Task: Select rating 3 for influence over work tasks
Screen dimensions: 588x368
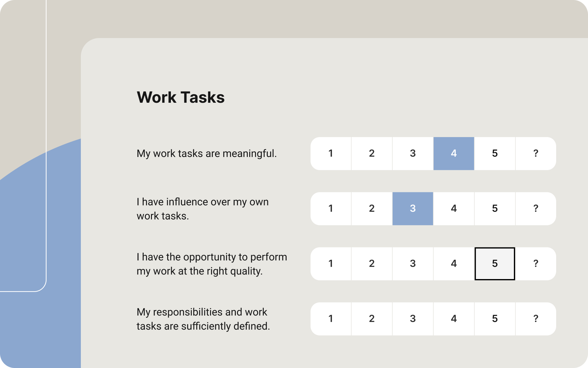Action: point(413,209)
